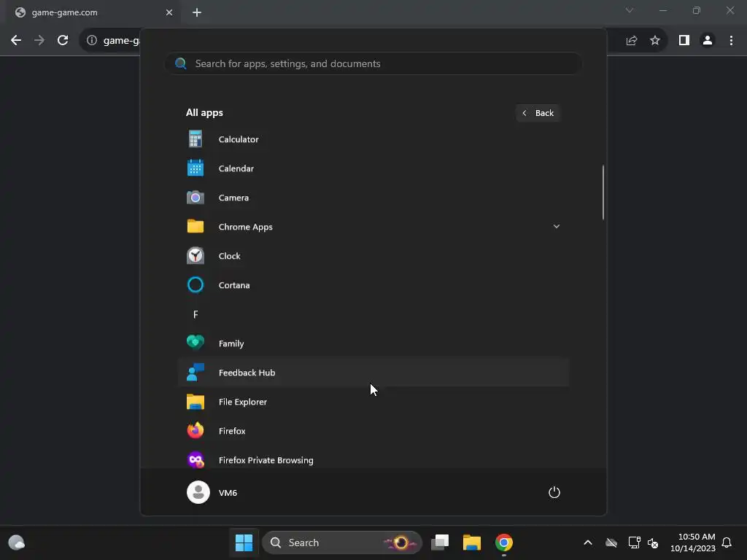This screenshot has width=747, height=560.
Task: Open the weather widget on taskbar
Action: [x=17, y=542]
